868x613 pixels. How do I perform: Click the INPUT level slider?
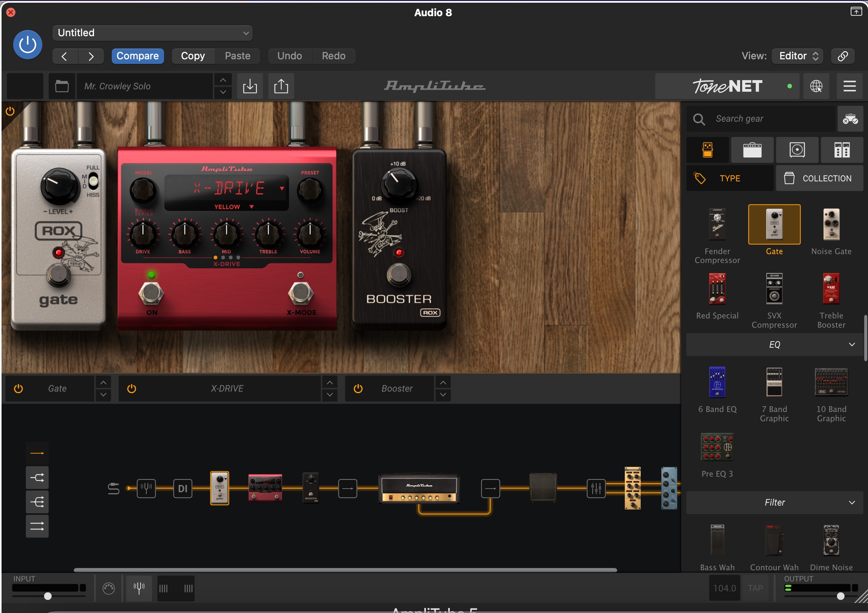pos(49,596)
